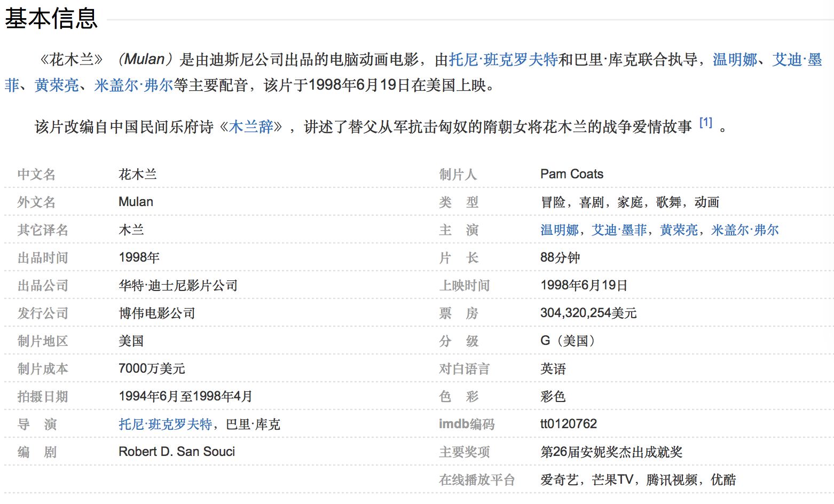Select the value 1994年6月至1998年4月
Viewport: 834px width, 504px height.
coord(185,397)
